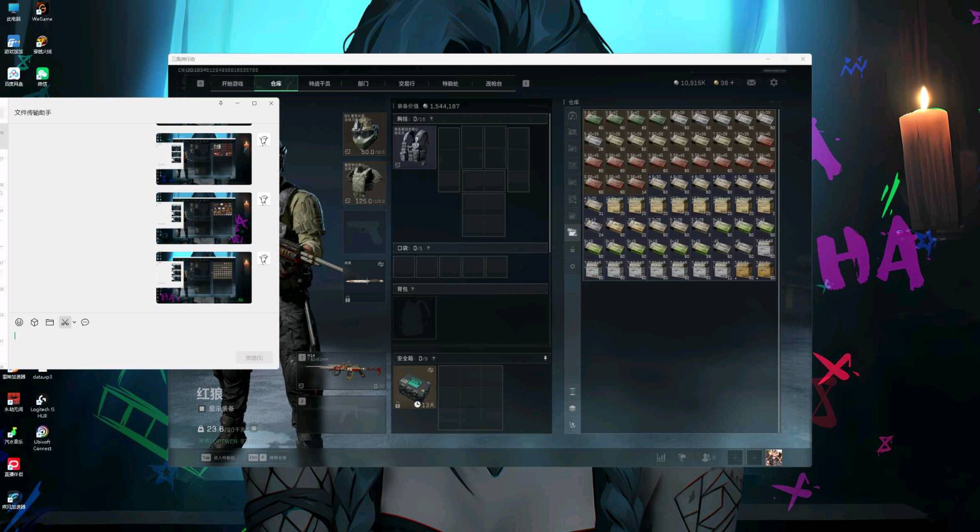Open game settings gear icon

(x=774, y=83)
